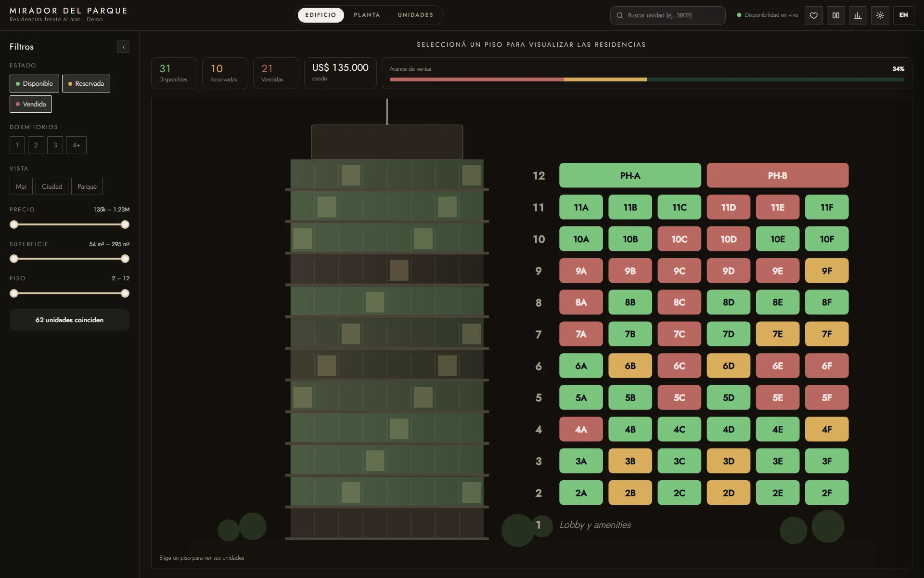Select floor 12 label

(x=539, y=176)
